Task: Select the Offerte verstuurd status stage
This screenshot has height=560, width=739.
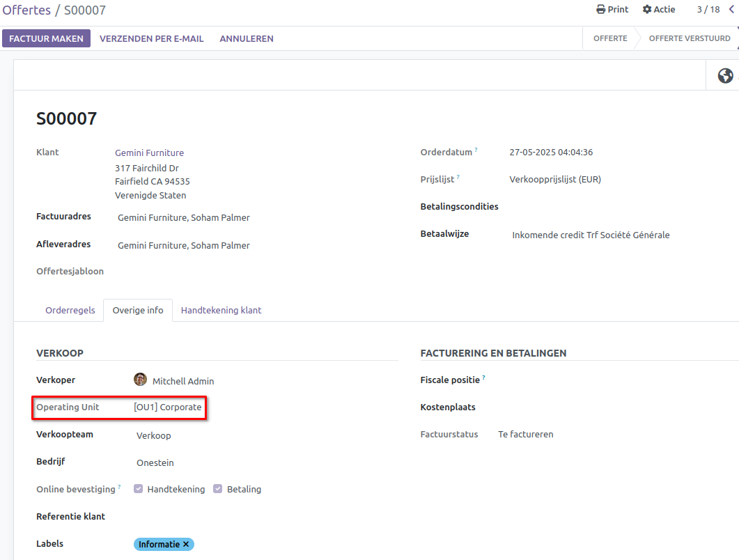Action: [x=689, y=38]
